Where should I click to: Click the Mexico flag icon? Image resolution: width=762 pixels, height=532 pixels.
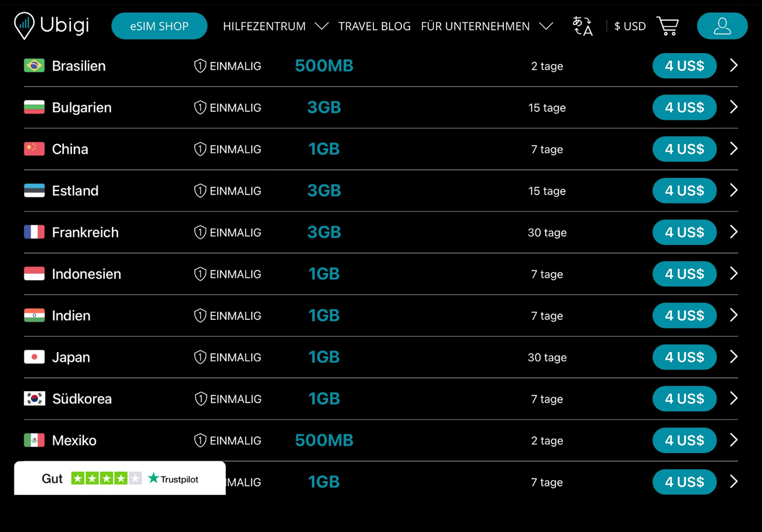tap(34, 440)
